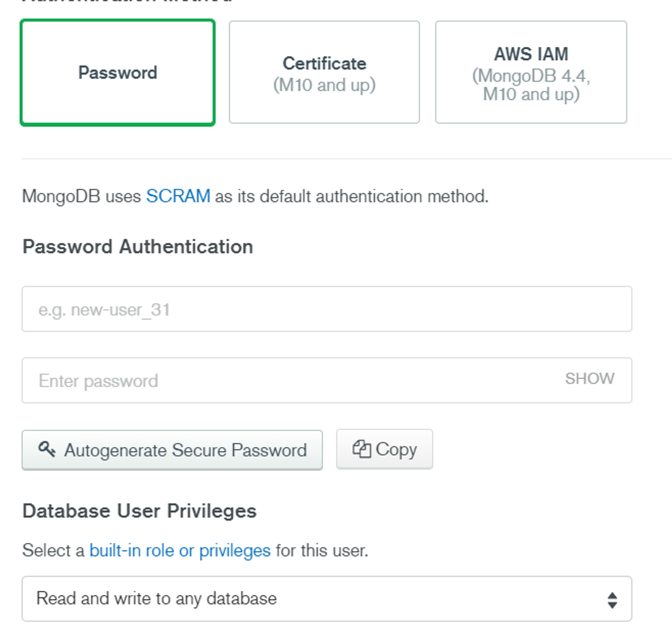Click the "default authentication method" sentence text
Image resolution: width=672 pixels, height=640 pixels.
(x=351, y=196)
